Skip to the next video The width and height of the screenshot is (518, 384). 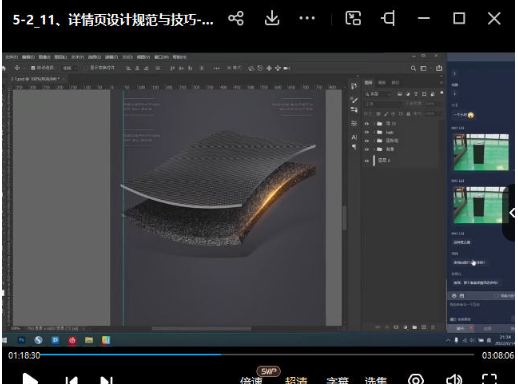pos(107,380)
